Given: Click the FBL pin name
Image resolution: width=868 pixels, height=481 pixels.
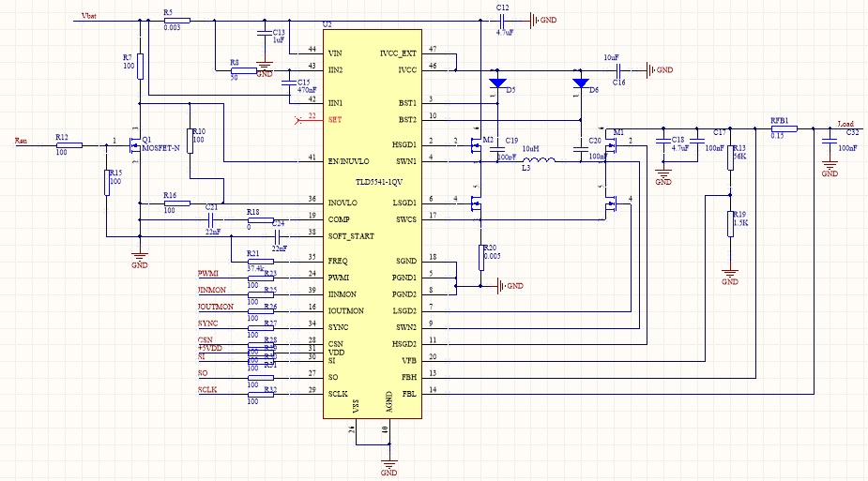Looking at the screenshot, I should tap(409, 394).
